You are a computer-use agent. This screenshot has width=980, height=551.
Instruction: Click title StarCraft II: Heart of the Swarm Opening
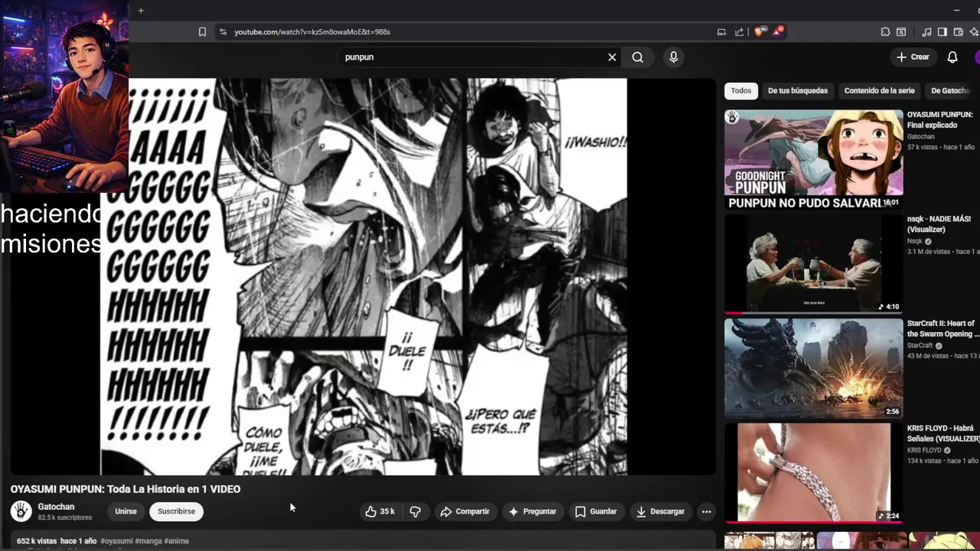tap(942, 328)
